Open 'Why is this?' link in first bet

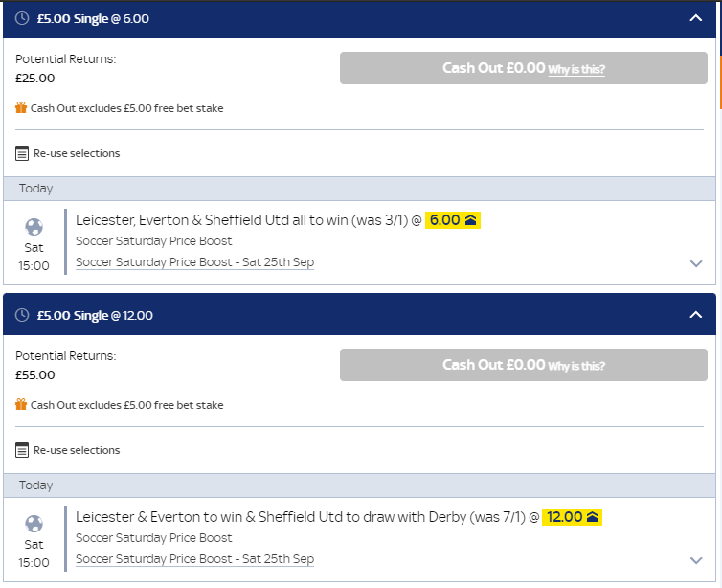(x=576, y=70)
